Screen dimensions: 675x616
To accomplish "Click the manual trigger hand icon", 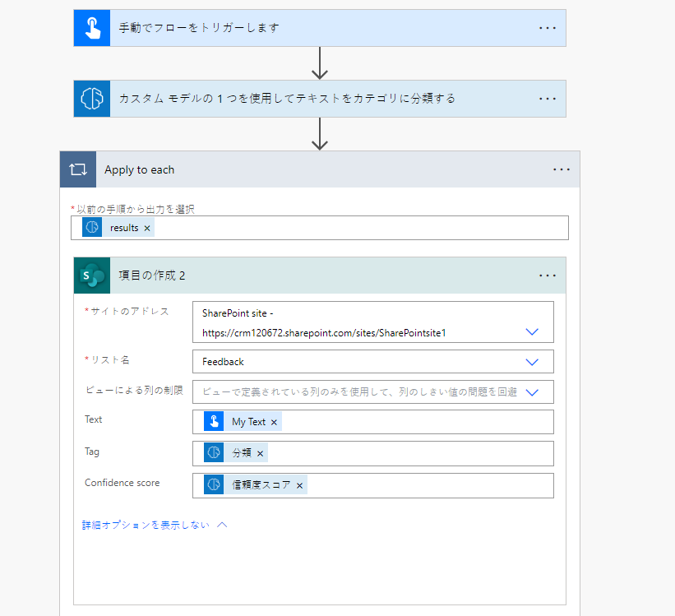I will [x=91, y=28].
